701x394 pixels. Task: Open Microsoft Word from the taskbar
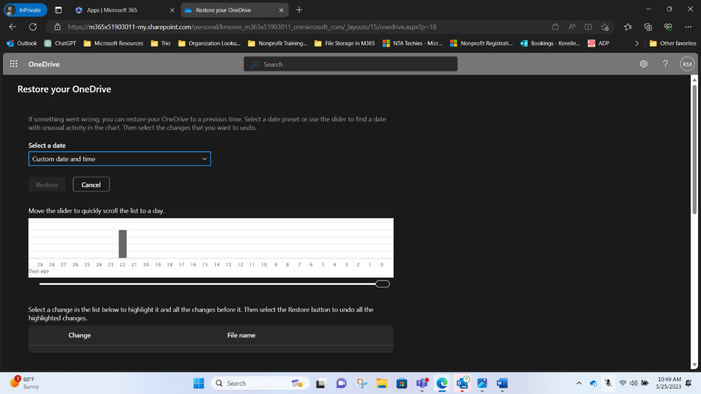[x=502, y=383]
